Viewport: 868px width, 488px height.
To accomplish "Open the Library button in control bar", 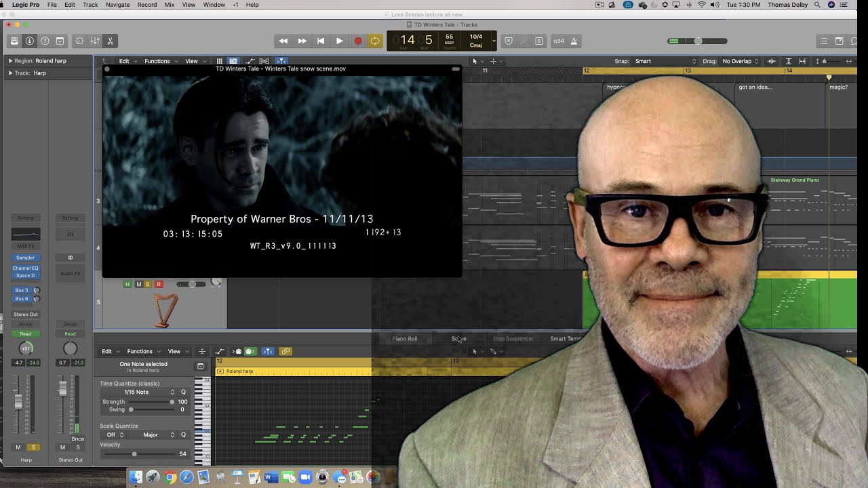I will click(x=14, y=41).
